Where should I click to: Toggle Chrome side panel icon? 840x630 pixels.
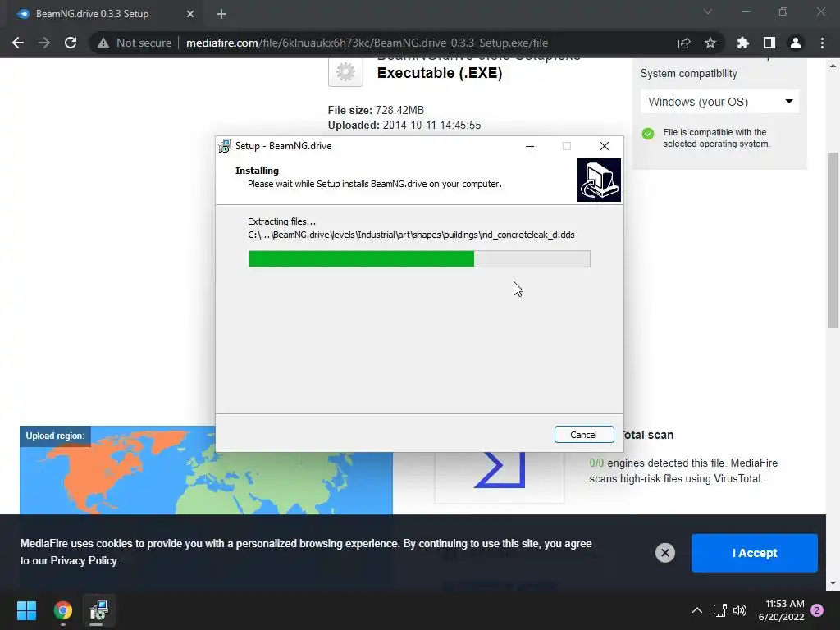(x=769, y=43)
